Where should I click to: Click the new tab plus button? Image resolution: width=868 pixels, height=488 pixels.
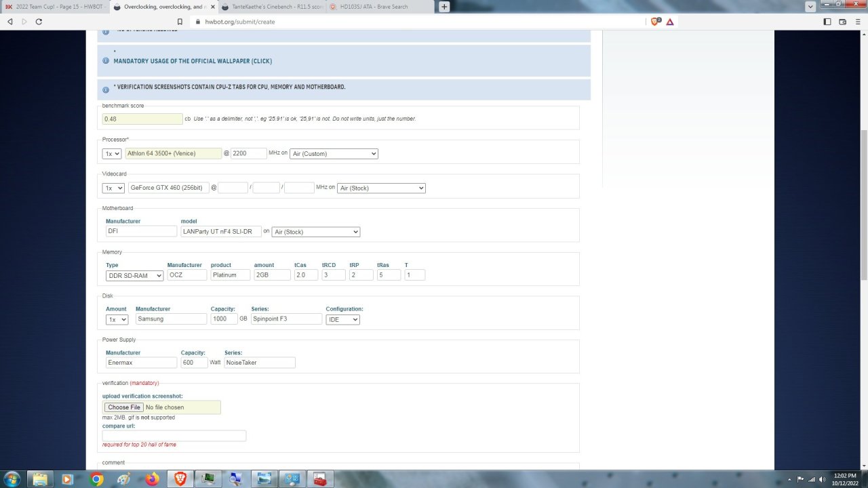coord(444,7)
